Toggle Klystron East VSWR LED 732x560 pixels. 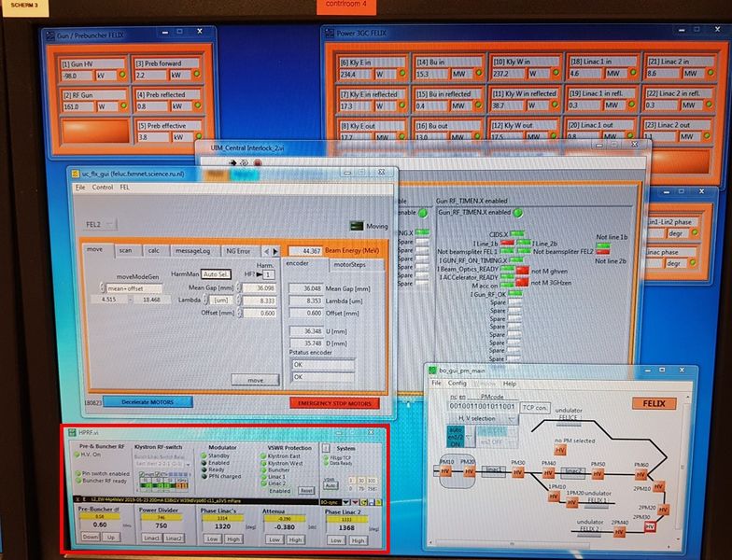pyautogui.click(x=263, y=456)
